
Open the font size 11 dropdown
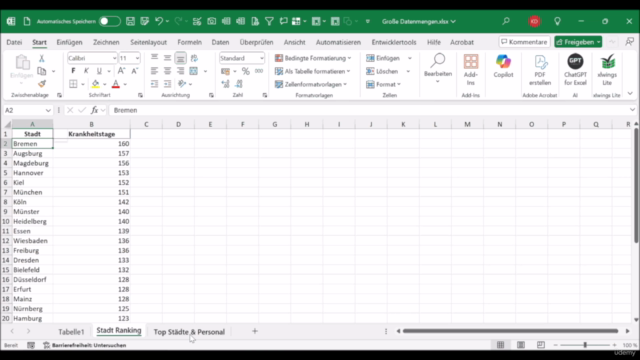point(137,58)
